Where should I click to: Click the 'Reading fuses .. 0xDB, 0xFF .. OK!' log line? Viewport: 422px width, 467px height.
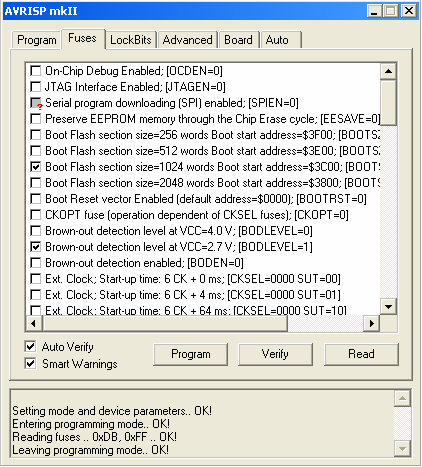pos(95,437)
